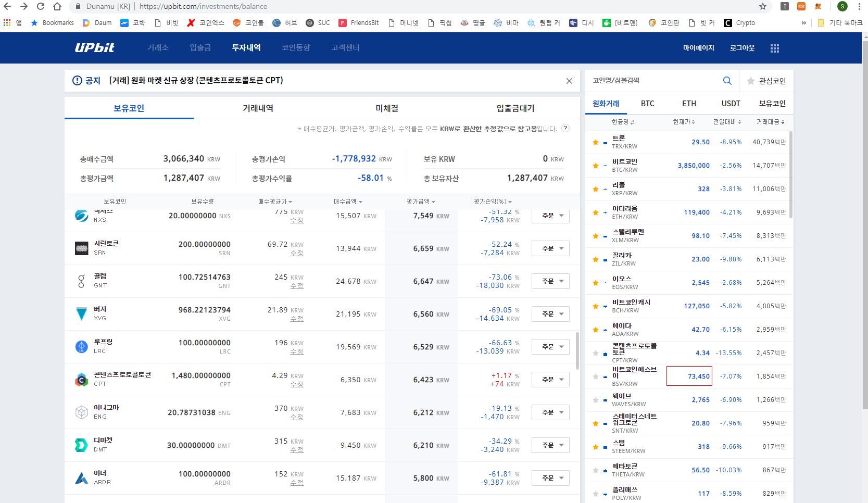Open the 입출금 menu
Viewport: 868px width, 503px height.
point(200,48)
